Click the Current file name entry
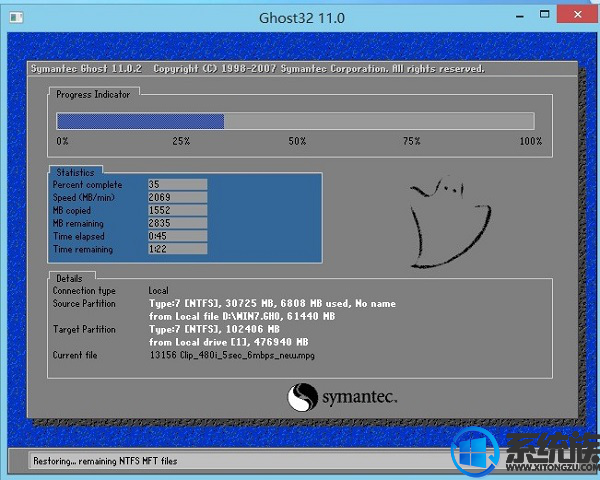 coord(229,355)
